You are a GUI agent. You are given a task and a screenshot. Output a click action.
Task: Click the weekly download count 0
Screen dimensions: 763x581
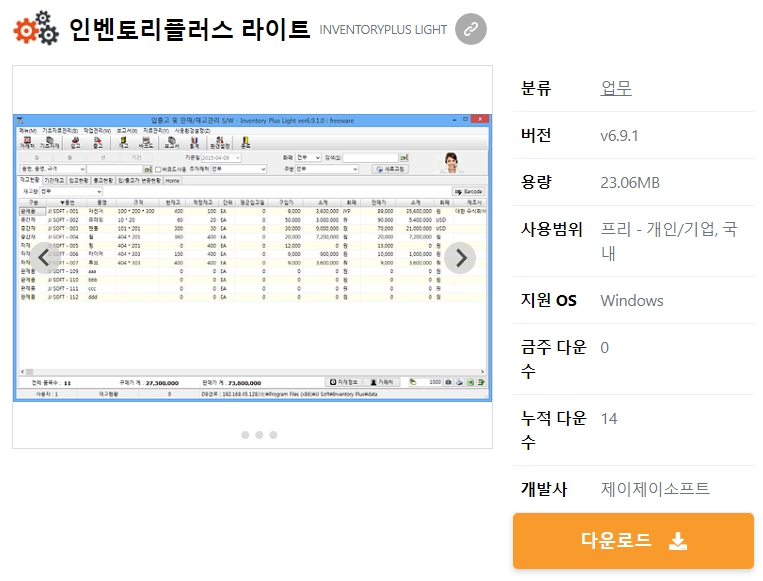[604, 347]
